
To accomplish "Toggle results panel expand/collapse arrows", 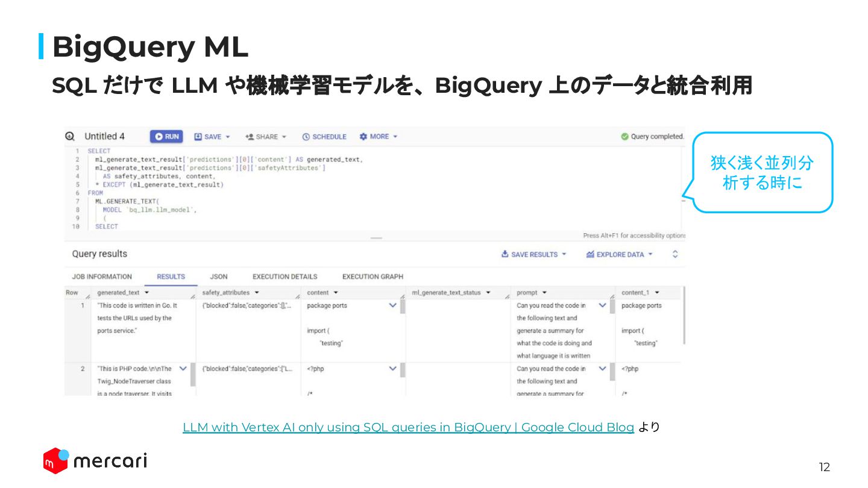I will coord(675,254).
